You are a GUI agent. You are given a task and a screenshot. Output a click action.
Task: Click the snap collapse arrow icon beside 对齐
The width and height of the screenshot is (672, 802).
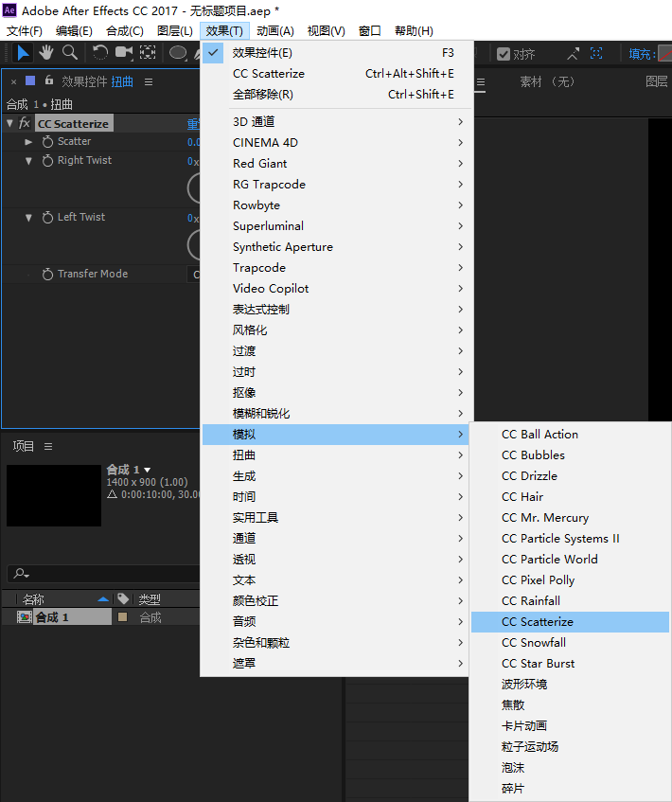pyautogui.click(x=573, y=54)
